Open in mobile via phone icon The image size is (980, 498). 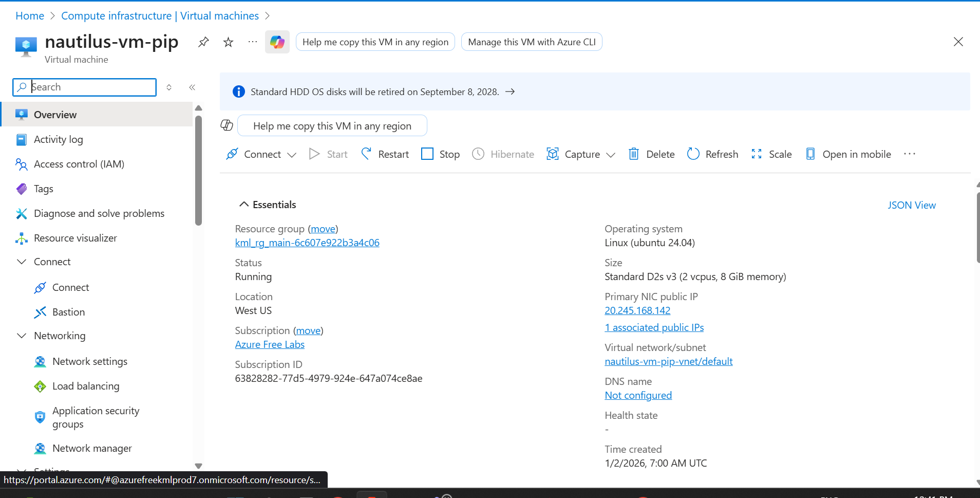[810, 154]
